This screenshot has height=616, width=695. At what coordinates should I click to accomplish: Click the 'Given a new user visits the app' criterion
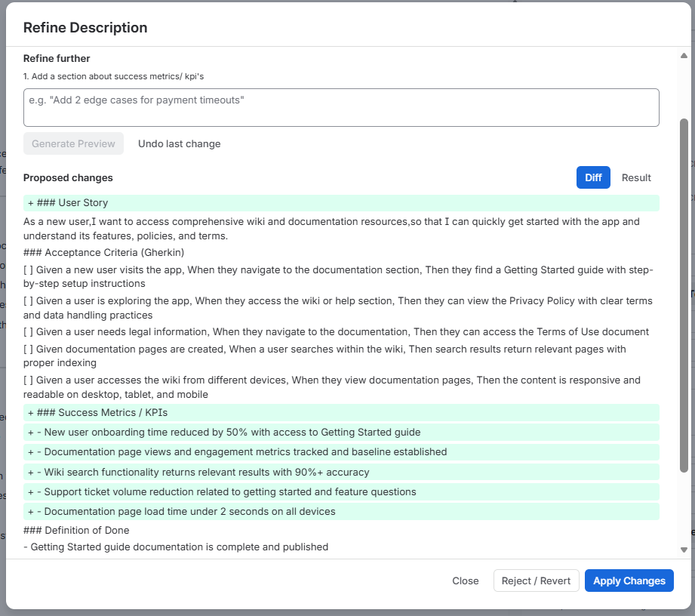pos(338,277)
